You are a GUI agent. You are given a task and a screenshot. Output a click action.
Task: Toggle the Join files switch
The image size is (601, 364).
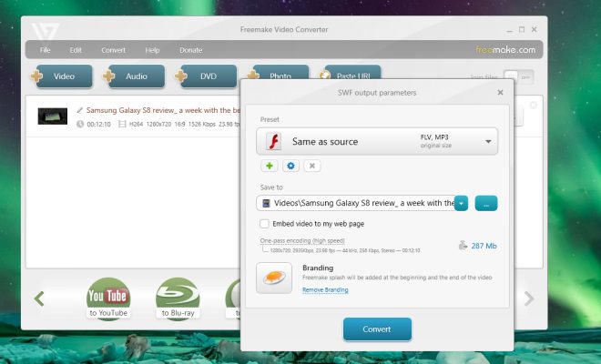[518, 77]
